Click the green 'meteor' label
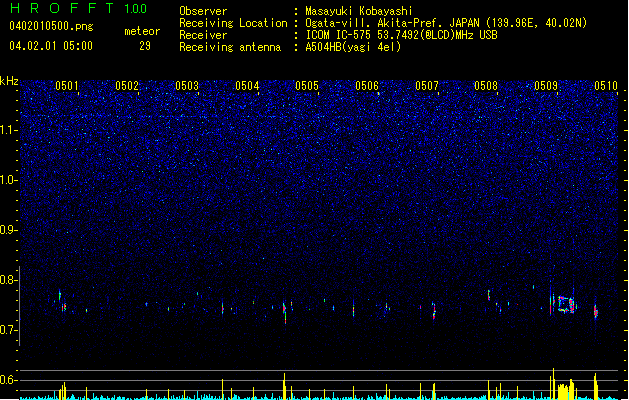The image size is (629, 400). pos(142,31)
